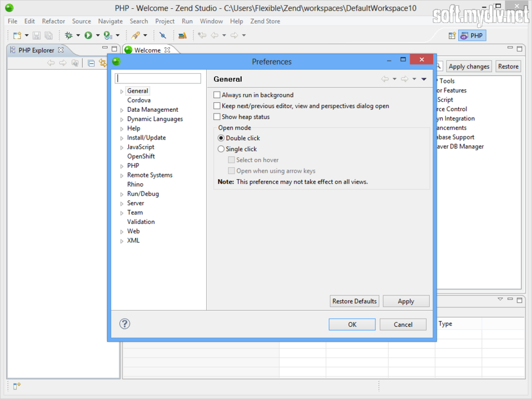The height and width of the screenshot is (399, 532).
Task: Expand the Run/Debug node
Action: 121,194
